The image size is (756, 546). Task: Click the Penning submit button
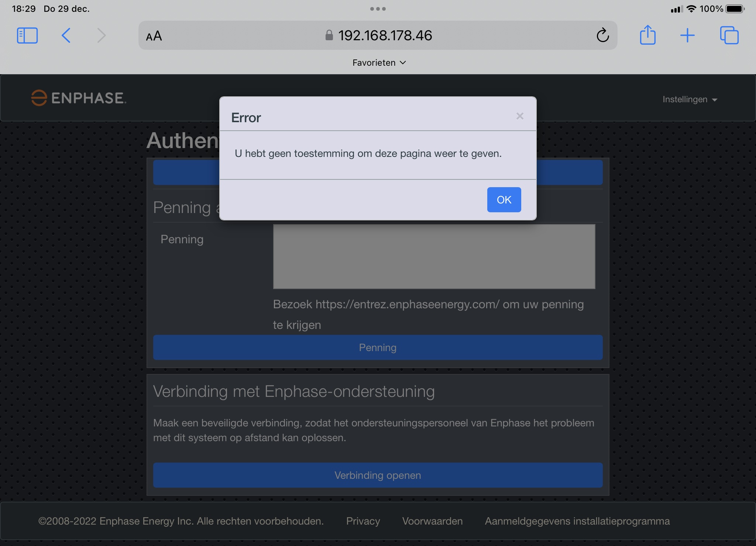tap(378, 347)
